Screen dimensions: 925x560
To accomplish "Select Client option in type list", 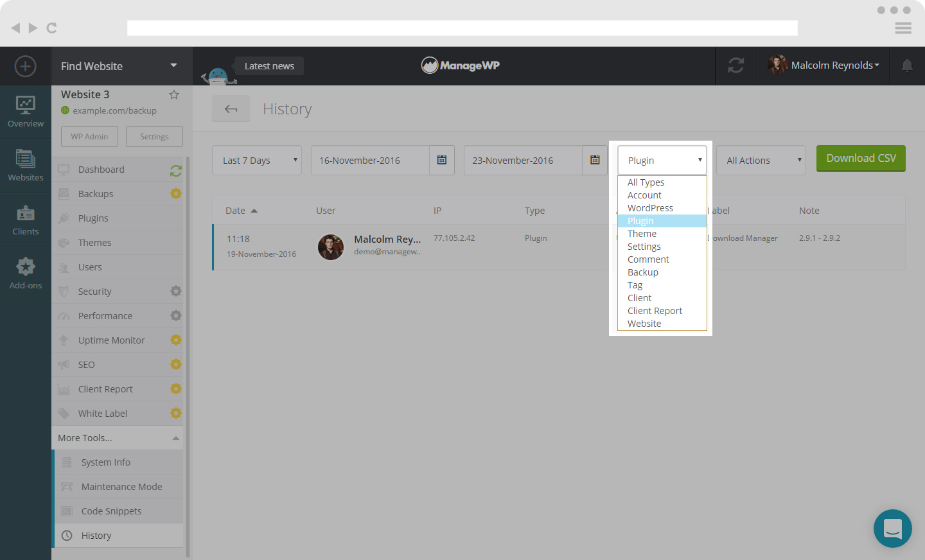I will pyautogui.click(x=662, y=298).
